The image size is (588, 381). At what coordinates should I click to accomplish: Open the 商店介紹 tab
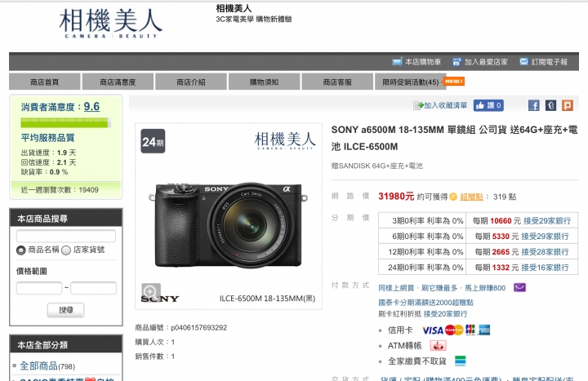(x=191, y=82)
